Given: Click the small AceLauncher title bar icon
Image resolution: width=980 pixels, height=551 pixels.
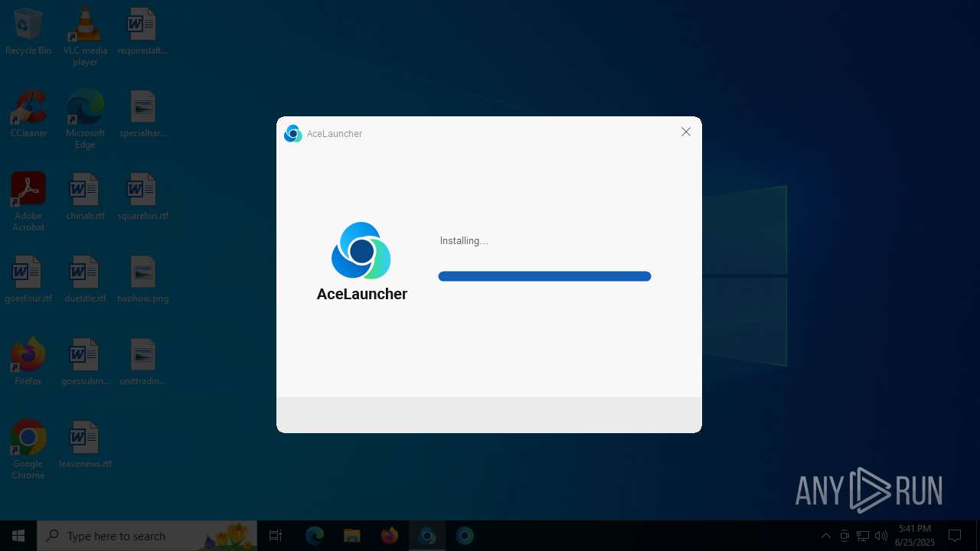Looking at the screenshot, I should tap(292, 134).
